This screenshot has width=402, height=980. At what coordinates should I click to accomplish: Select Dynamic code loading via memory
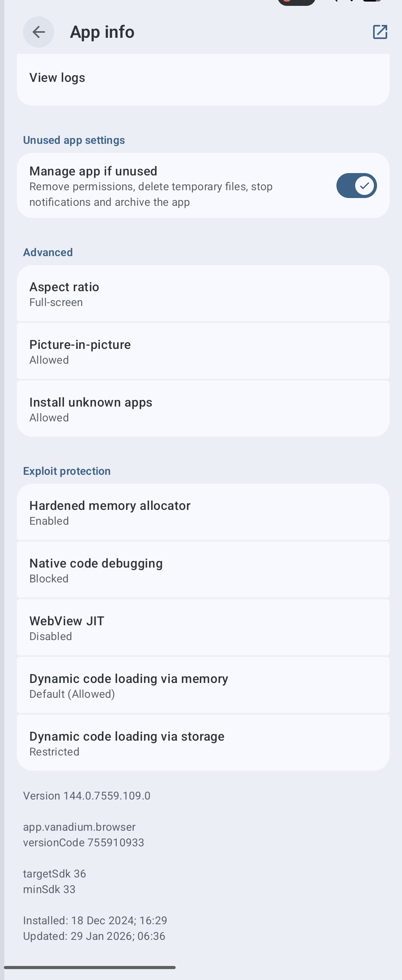(203, 686)
